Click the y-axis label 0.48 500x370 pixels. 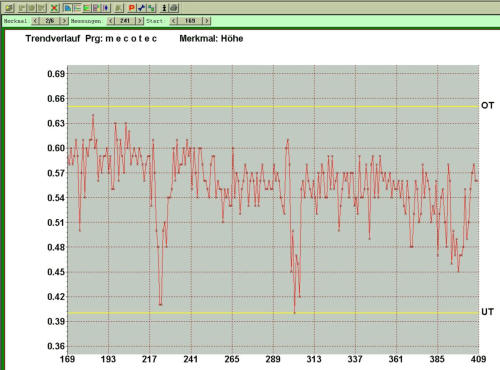pos(56,247)
